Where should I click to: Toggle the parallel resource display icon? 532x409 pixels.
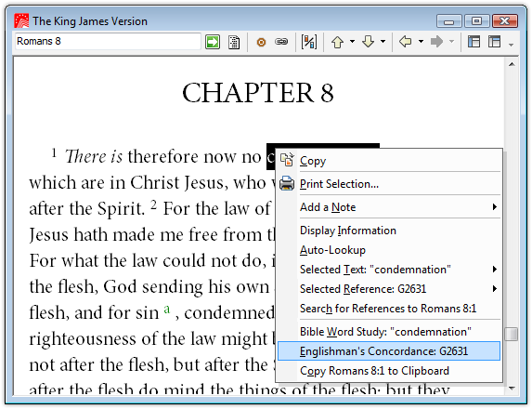pos(309,42)
